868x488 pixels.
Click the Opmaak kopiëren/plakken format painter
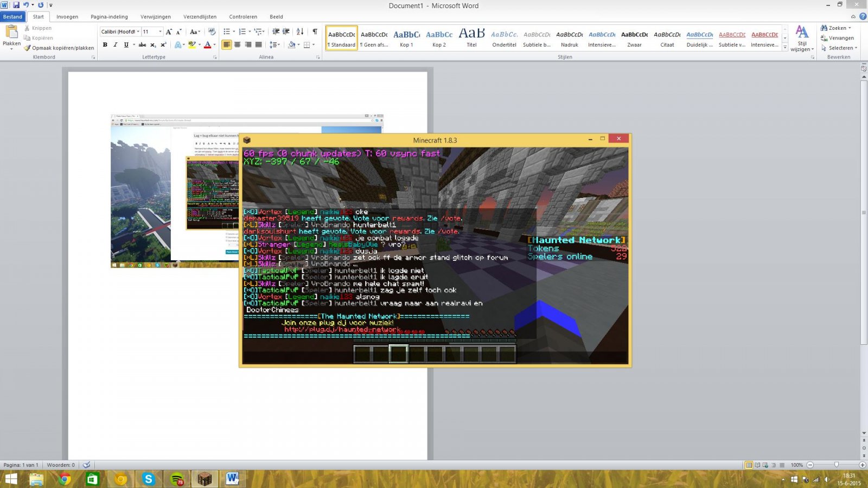click(x=59, y=48)
